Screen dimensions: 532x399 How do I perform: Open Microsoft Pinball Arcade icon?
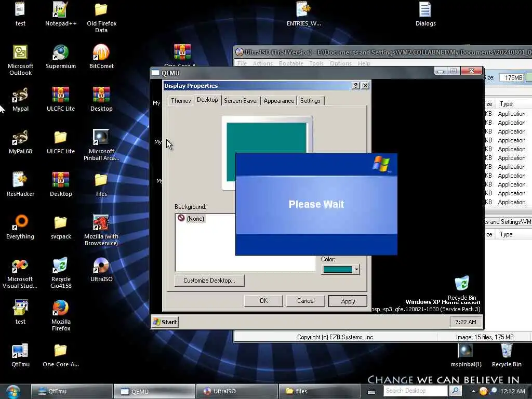pyautogui.click(x=101, y=145)
